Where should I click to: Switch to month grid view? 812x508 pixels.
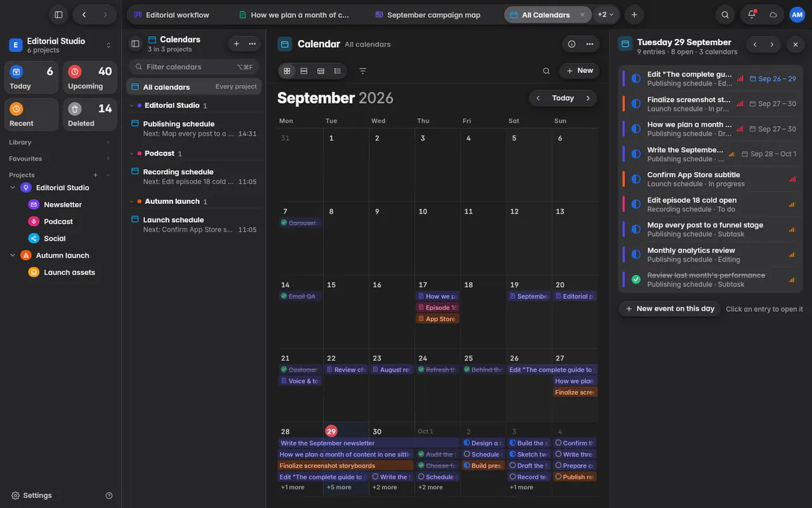coord(287,71)
